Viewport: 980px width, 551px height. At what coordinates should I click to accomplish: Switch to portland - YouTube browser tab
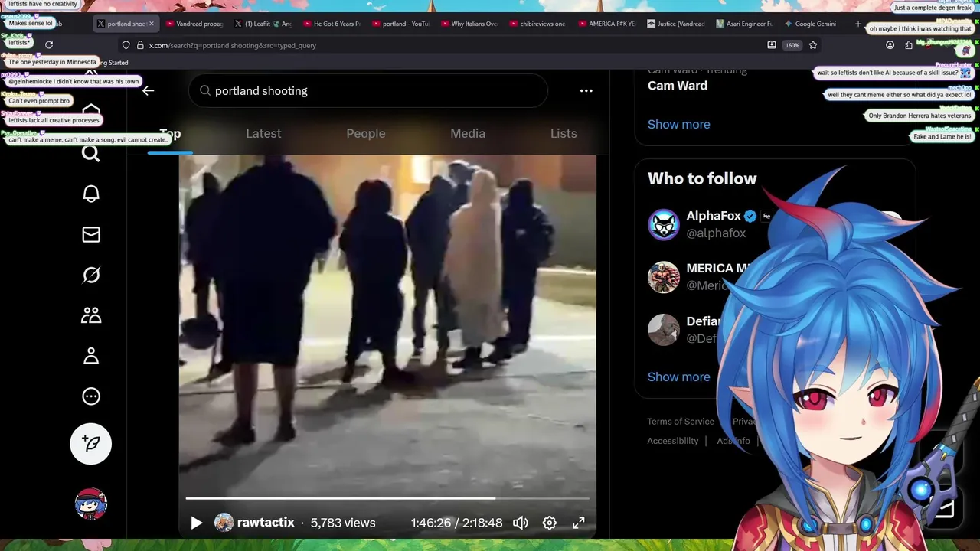point(401,24)
